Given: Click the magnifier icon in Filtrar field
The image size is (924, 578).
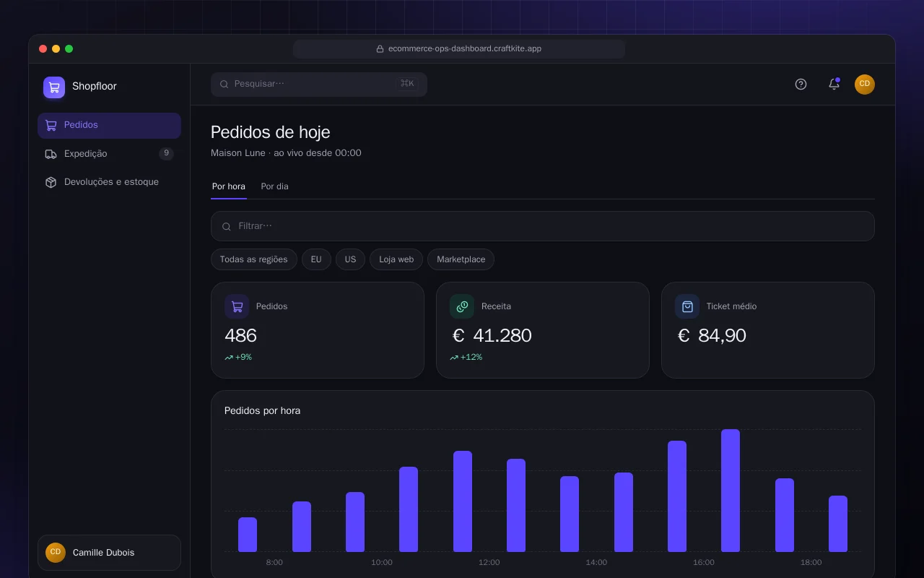Looking at the screenshot, I should click(x=227, y=226).
